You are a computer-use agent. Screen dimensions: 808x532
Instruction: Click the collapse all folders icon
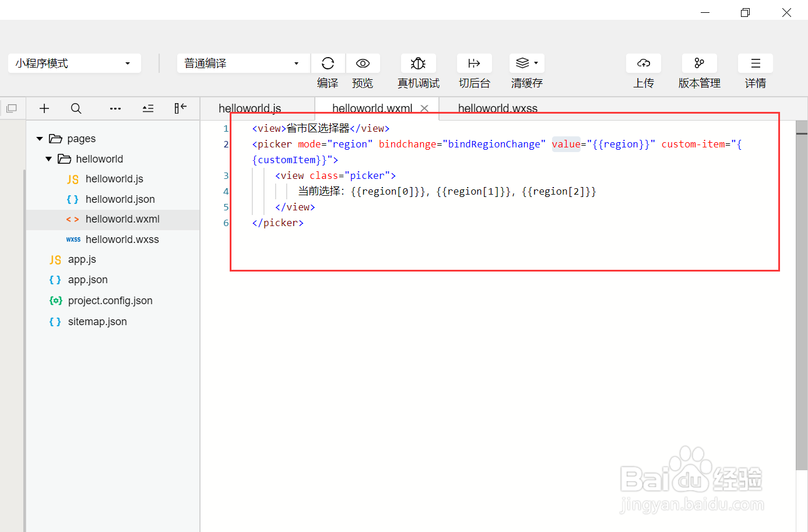pos(148,108)
